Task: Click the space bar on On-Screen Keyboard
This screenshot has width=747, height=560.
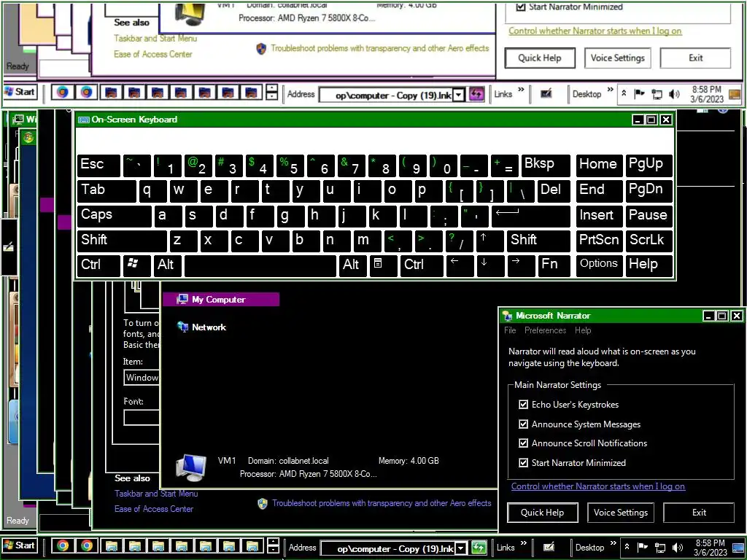Action: [260, 265]
